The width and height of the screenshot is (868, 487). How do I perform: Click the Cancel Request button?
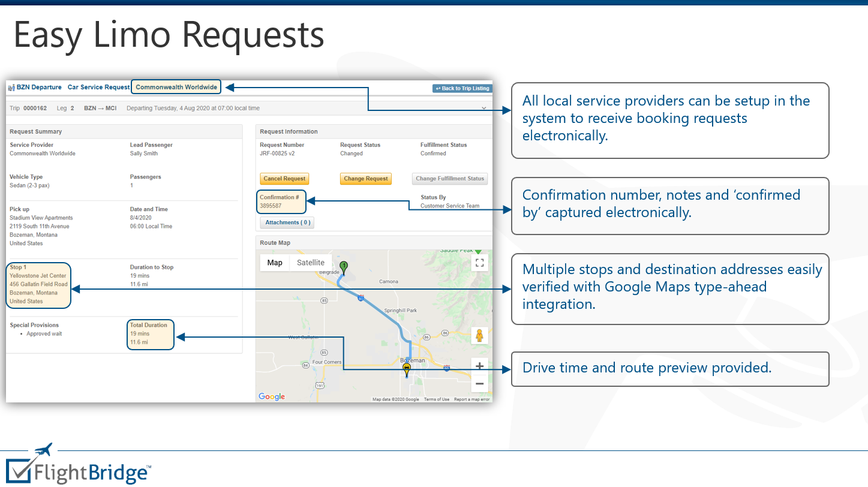284,179
